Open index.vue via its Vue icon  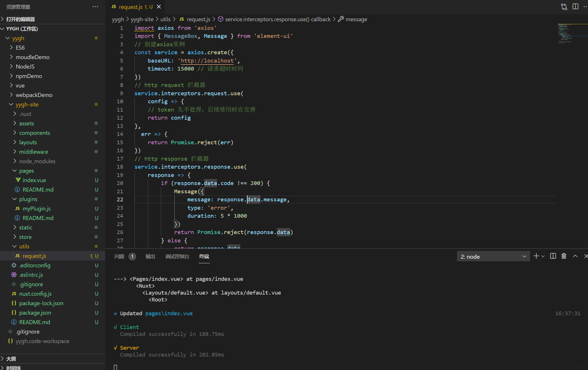point(18,180)
